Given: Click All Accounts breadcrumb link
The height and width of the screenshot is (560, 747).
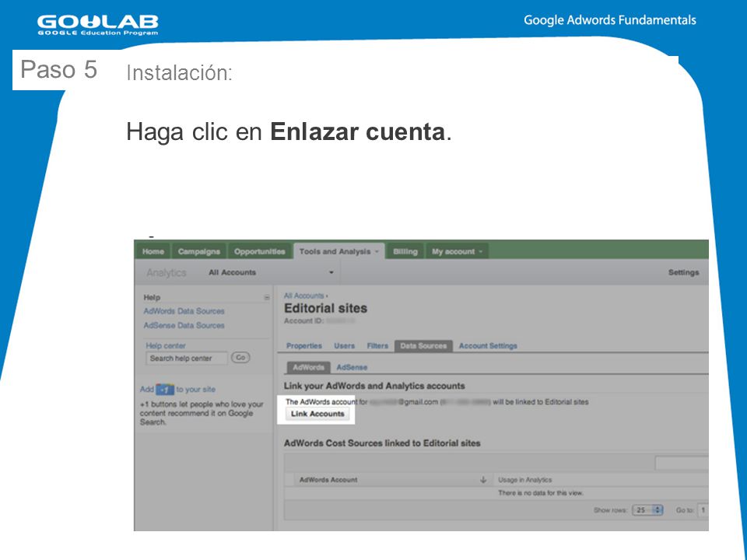Looking at the screenshot, I should (x=304, y=296).
